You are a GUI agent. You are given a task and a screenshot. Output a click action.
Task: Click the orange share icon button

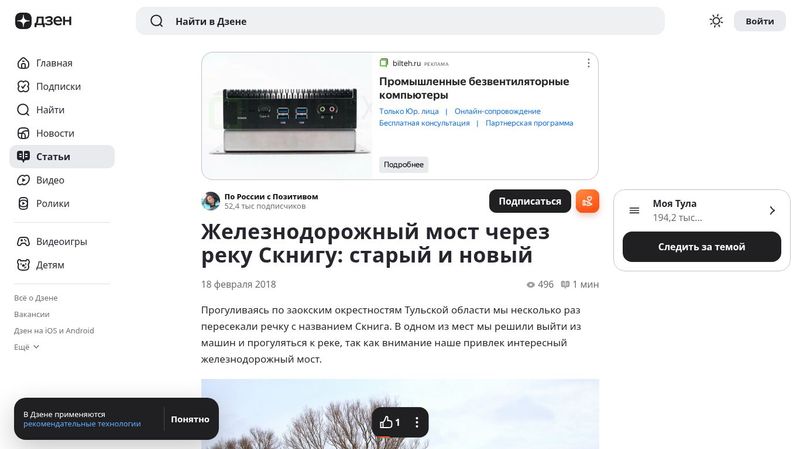(587, 201)
